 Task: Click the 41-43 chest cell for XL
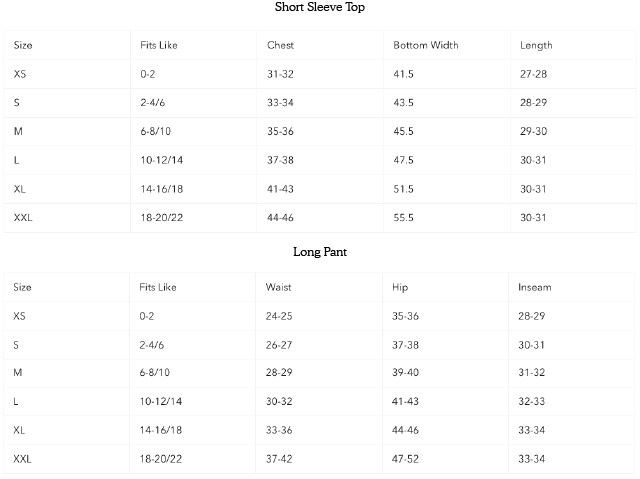point(281,189)
